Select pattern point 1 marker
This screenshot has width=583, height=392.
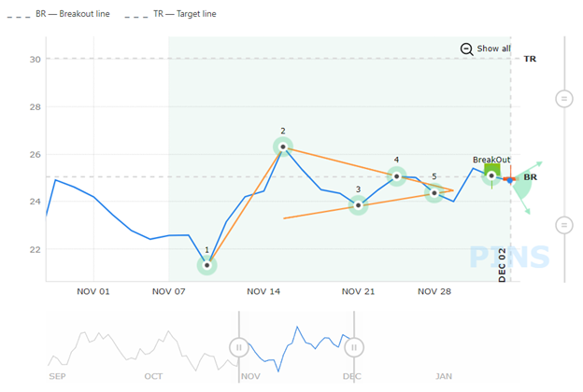tap(206, 265)
